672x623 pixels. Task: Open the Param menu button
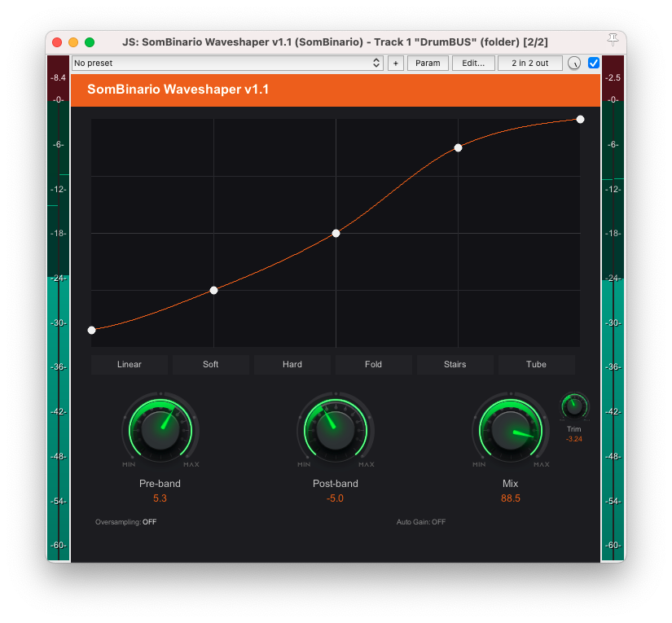pyautogui.click(x=428, y=63)
